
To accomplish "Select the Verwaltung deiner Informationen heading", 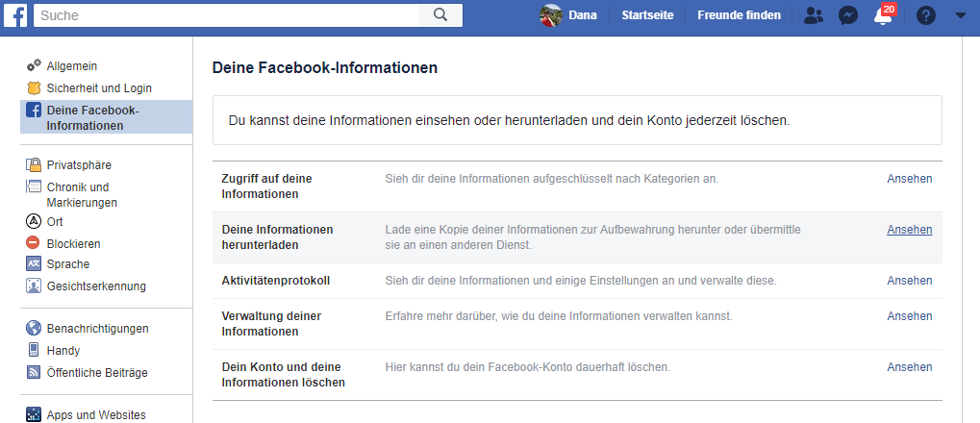I will (271, 324).
